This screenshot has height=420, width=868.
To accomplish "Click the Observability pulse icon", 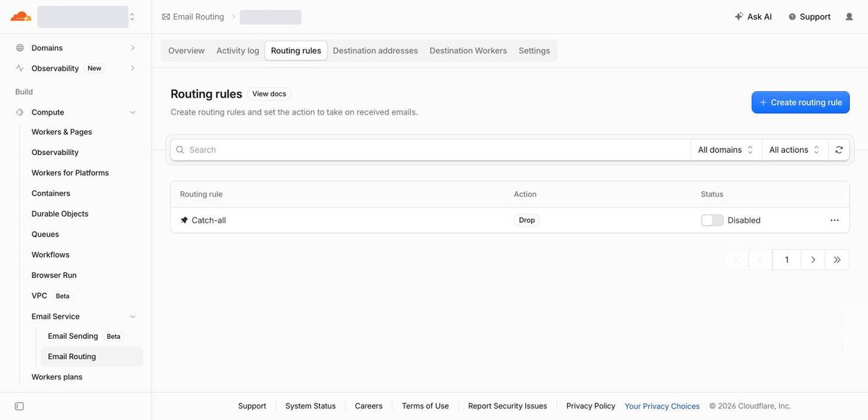I will [x=20, y=68].
